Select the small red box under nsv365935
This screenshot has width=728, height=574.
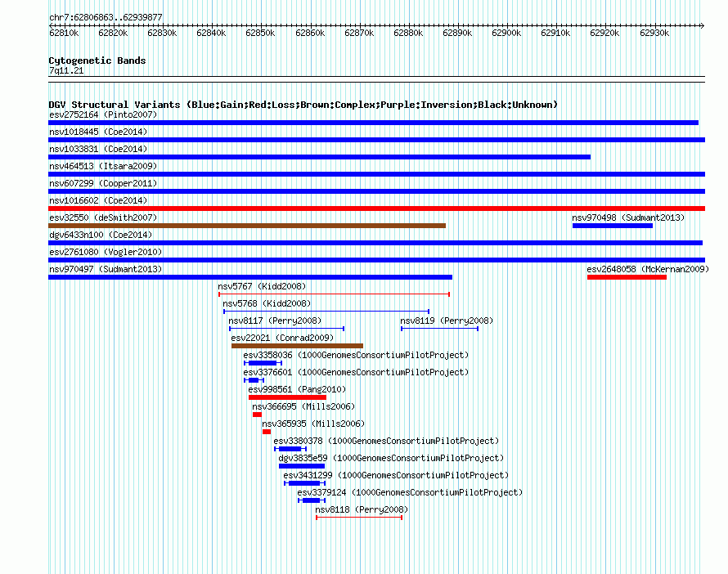(x=267, y=432)
